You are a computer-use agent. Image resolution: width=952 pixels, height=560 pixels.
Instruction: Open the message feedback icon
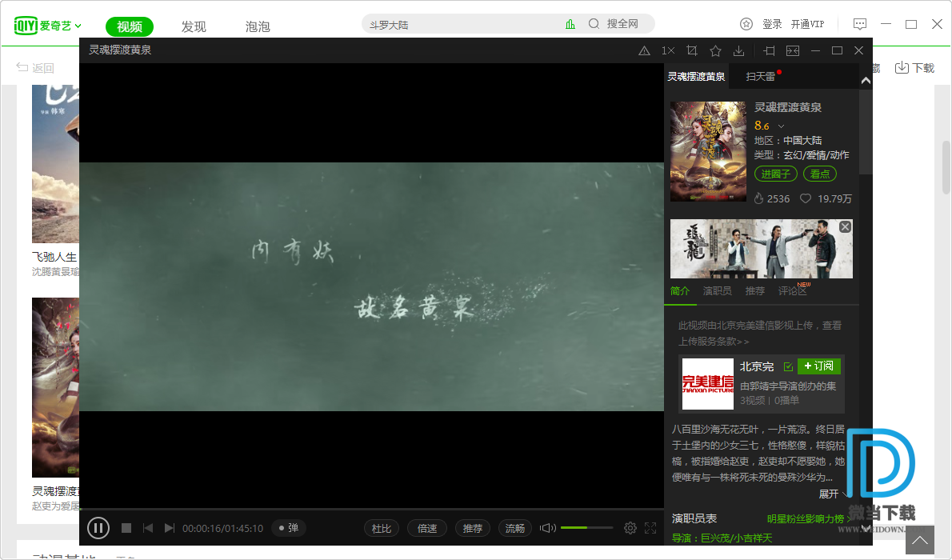860,24
